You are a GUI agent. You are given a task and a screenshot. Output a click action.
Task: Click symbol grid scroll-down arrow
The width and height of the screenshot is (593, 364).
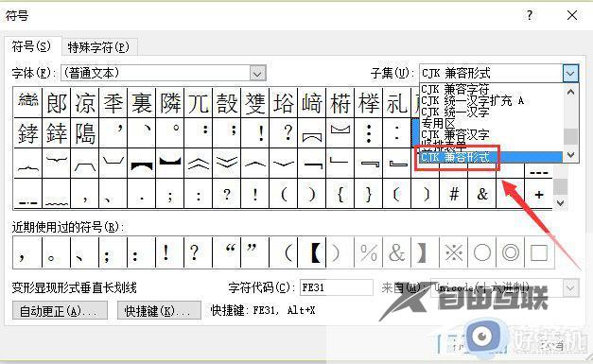(561, 203)
